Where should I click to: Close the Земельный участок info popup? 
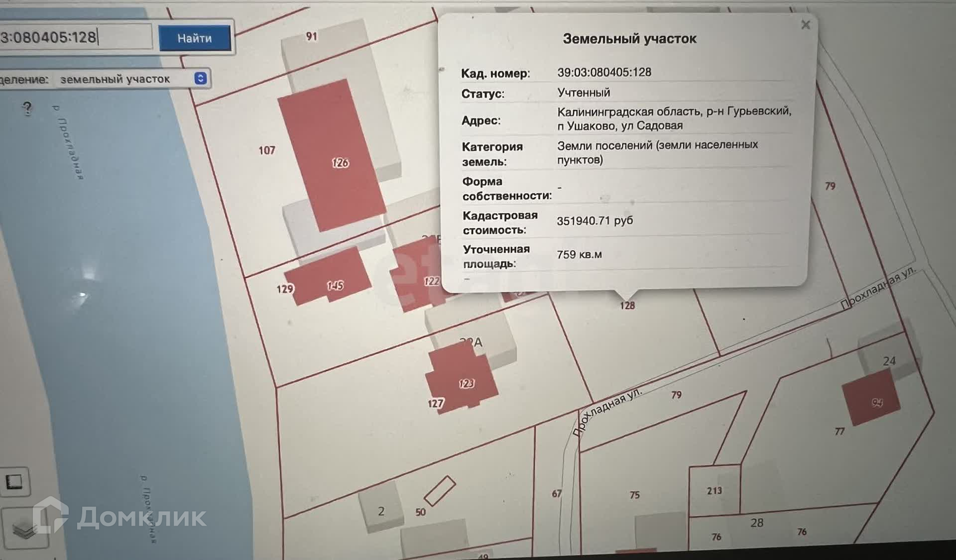805,24
